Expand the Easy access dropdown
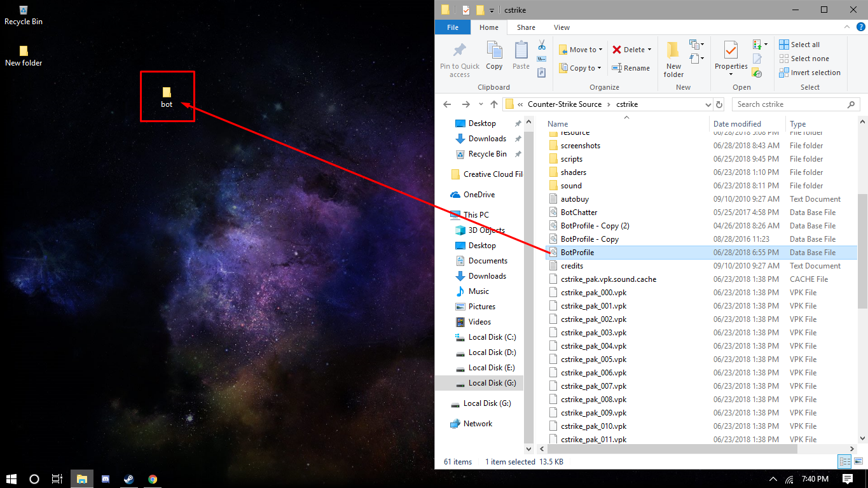This screenshot has height=488, width=868. [x=698, y=59]
